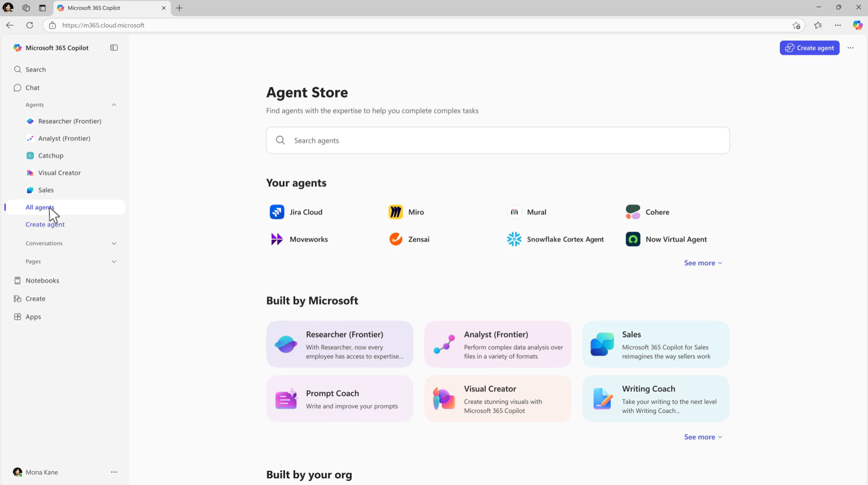Collapse the Agents section
868x485 pixels.
coord(114,105)
